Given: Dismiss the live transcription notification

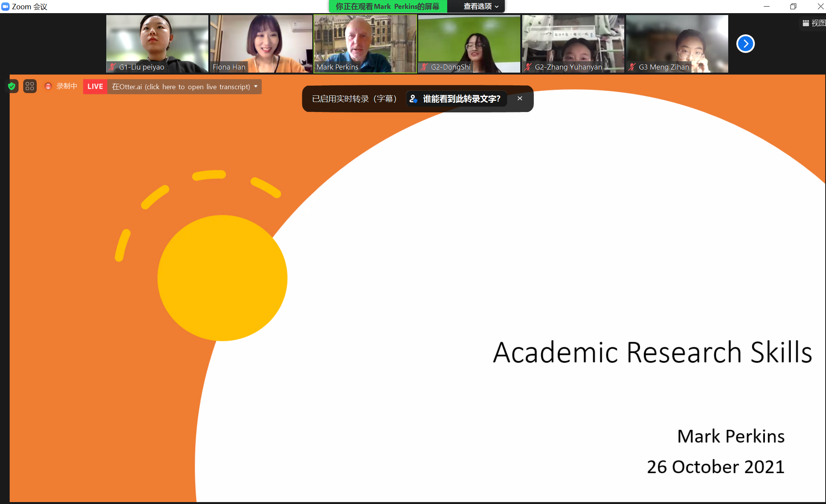Looking at the screenshot, I should click(520, 98).
